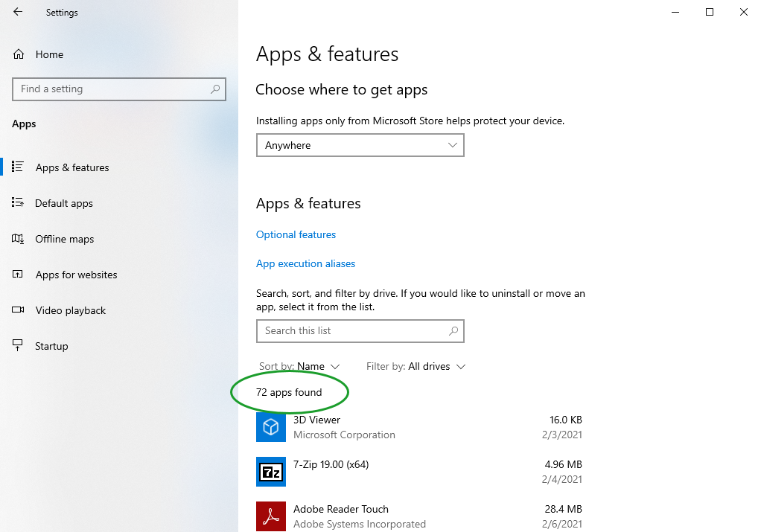Click the Video playback icon
The width and height of the screenshot is (761, 532).
point(19,310)
